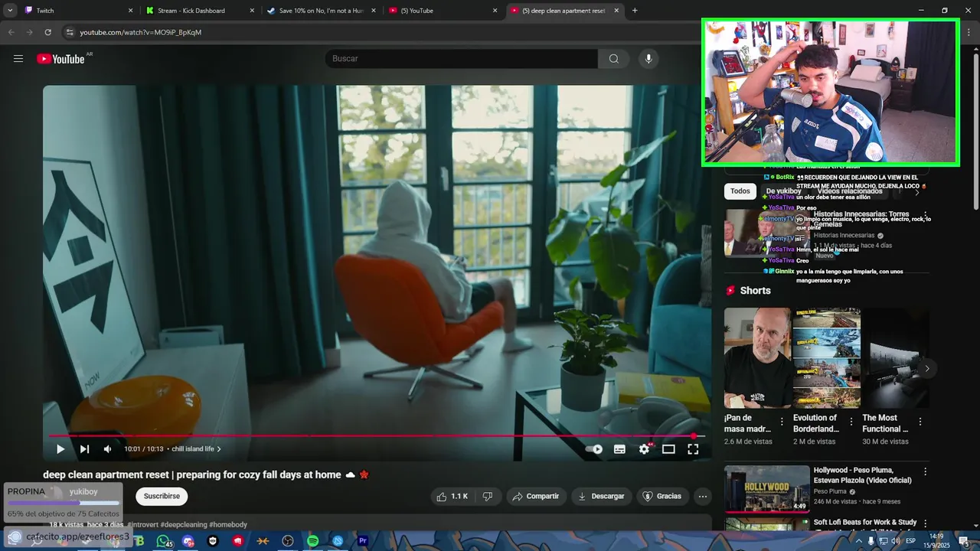Reload the page

coord(47,32)
